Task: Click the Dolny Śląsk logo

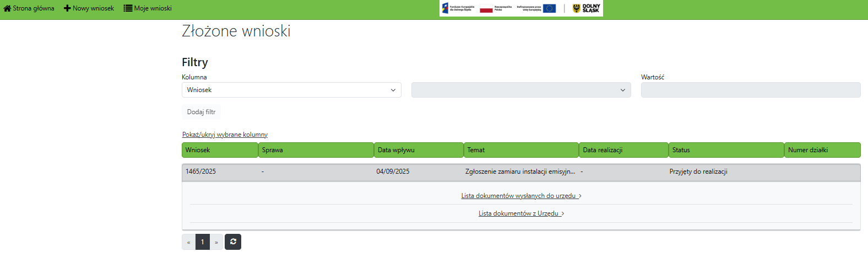Action: pos(586,8)
